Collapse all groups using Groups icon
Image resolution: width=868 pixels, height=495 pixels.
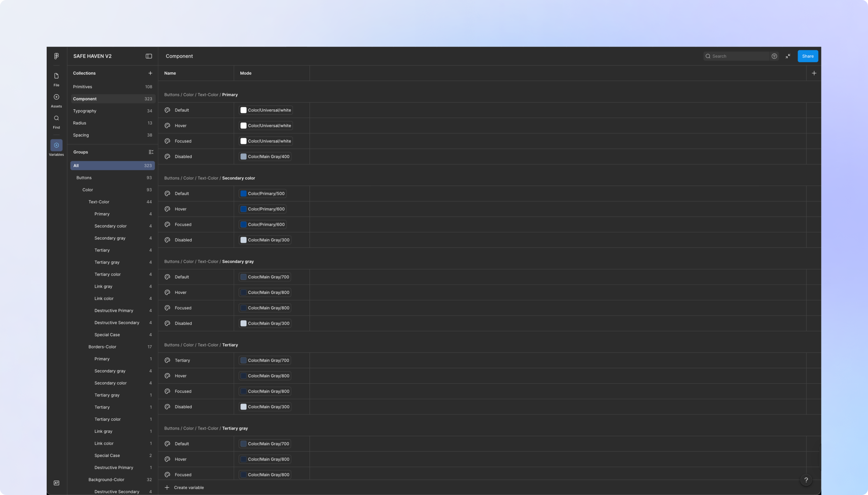151,152
